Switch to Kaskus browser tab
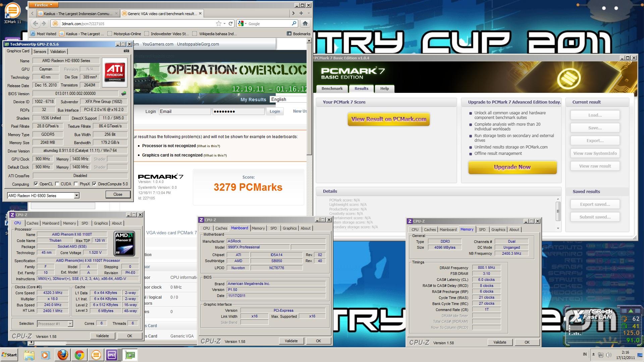The height and width of the screenshot is (362, 644). (x=78, y=13)
